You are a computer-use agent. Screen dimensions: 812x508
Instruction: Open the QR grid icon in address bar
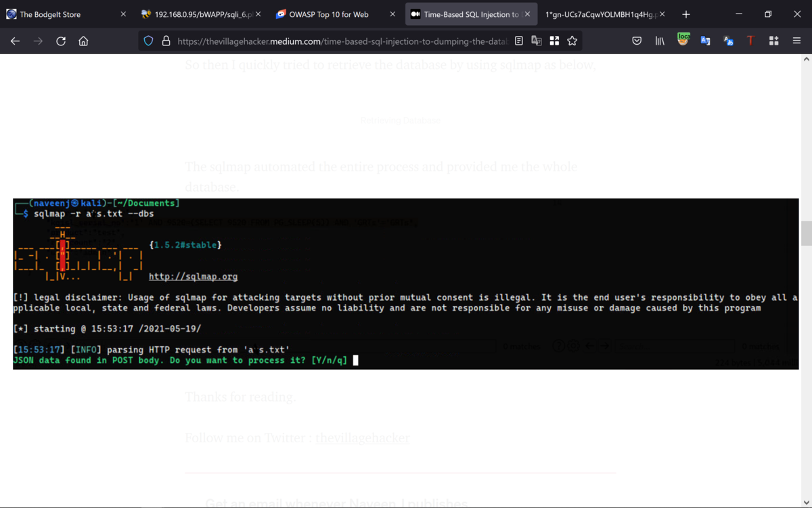(554, 41)
